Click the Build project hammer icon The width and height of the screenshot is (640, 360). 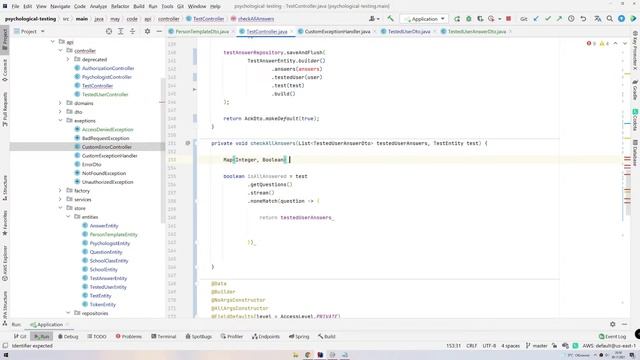coord(391,19)
